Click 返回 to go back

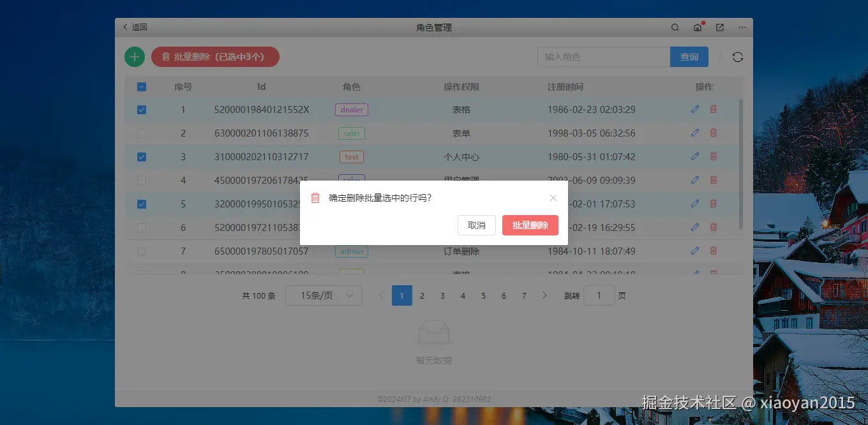[135, 27]
